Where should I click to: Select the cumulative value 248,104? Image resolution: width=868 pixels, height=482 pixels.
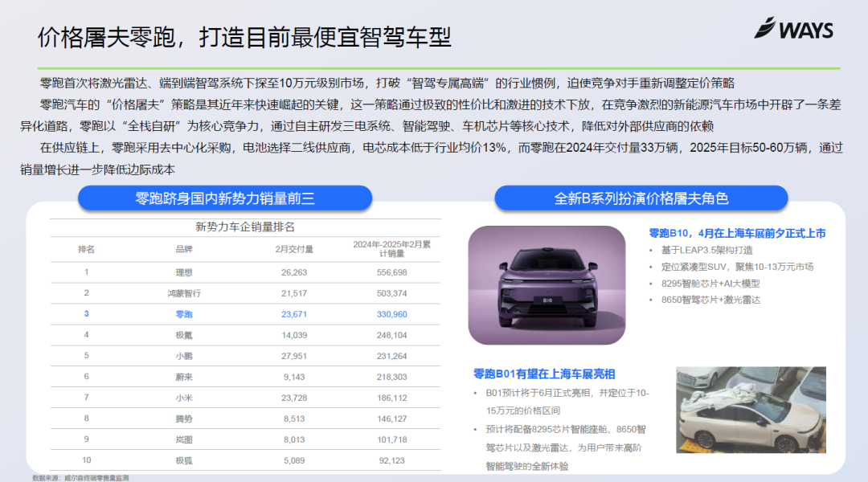392,335
